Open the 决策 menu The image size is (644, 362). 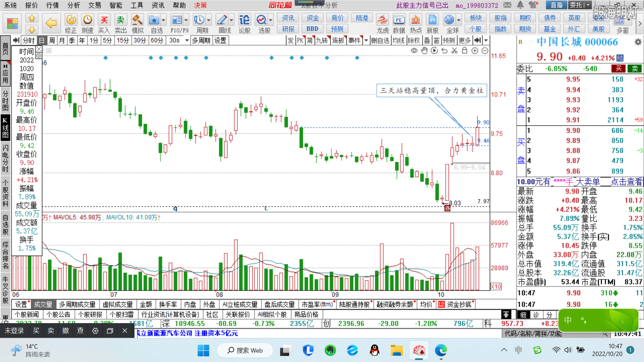tap(200, 5)
